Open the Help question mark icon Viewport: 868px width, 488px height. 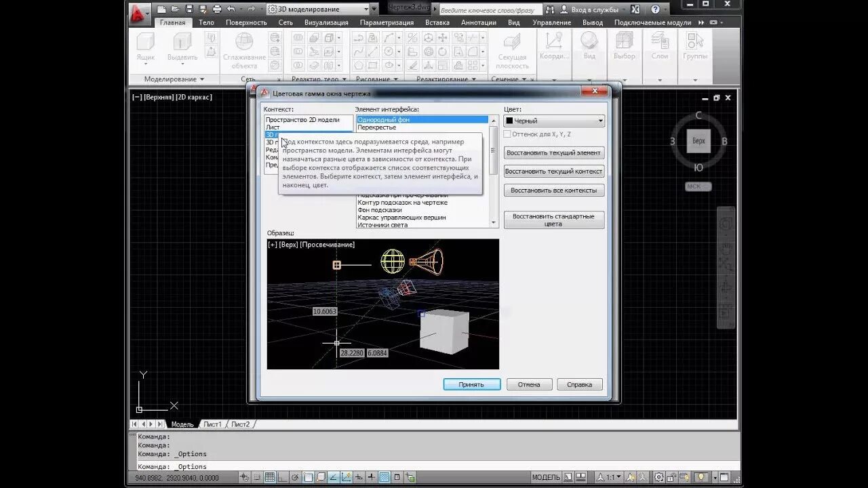(655, 9)
